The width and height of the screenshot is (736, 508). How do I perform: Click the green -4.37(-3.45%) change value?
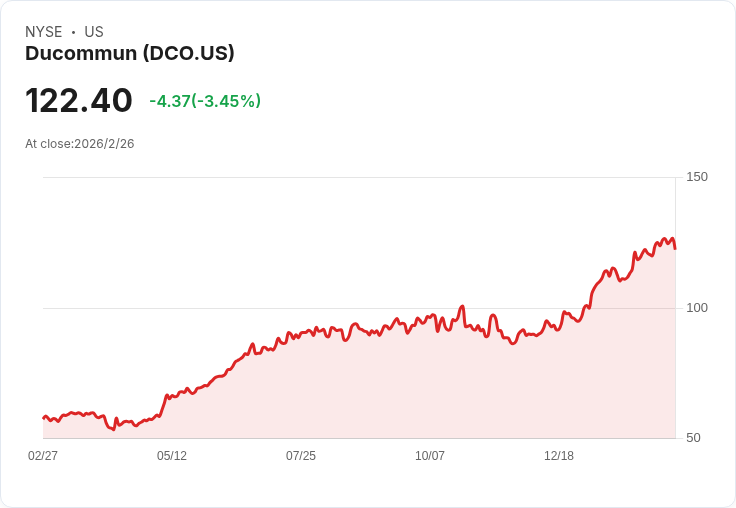pos(205,101)
